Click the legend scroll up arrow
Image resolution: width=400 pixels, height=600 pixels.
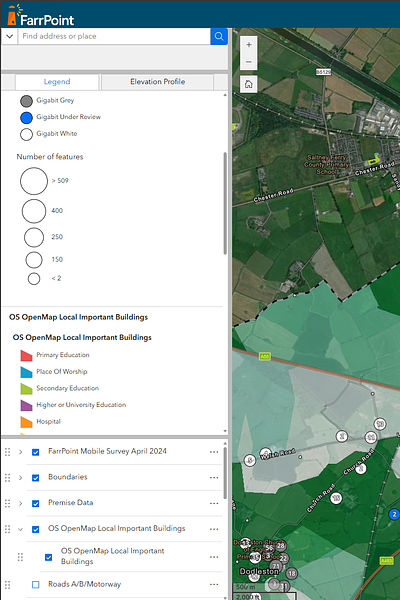pos(225,95)
